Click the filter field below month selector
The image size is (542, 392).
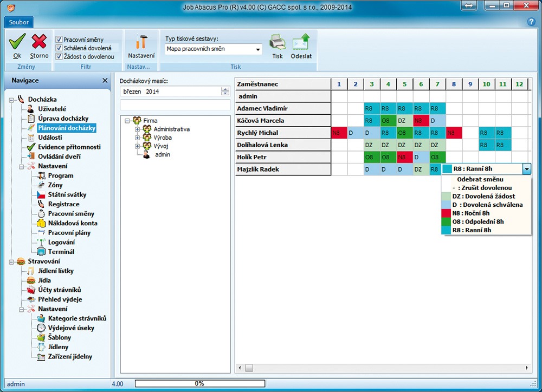click(x=175, y=106)
